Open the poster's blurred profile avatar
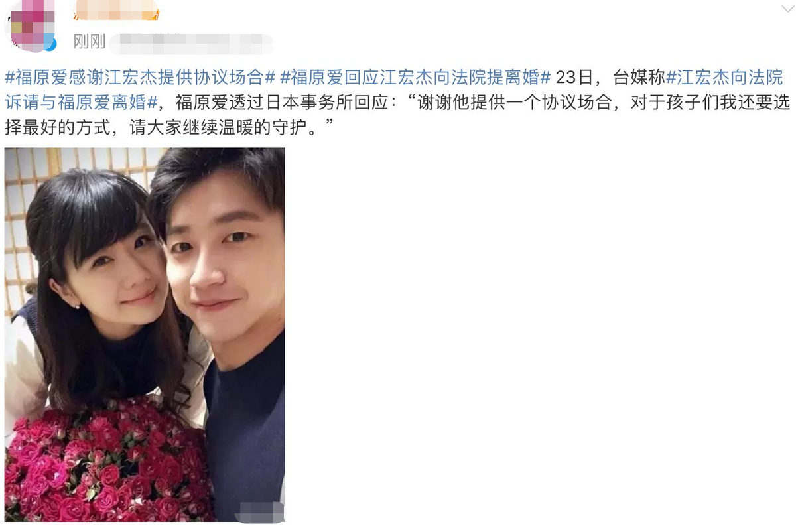Viewport: 796px width, 532px height. pyautogui.click(x=29, y=25)
